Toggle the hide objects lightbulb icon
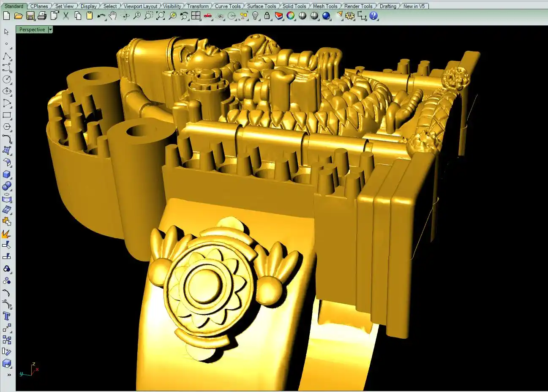The height and width of the screenshot is (392, 548). [x=255, y=16]
